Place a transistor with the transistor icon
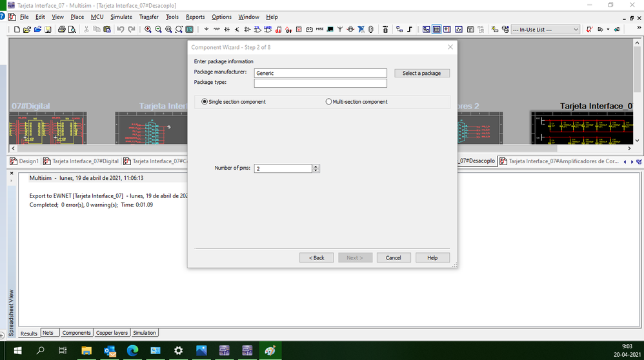Viewport: 644px width, 360px height. (237, 29)
